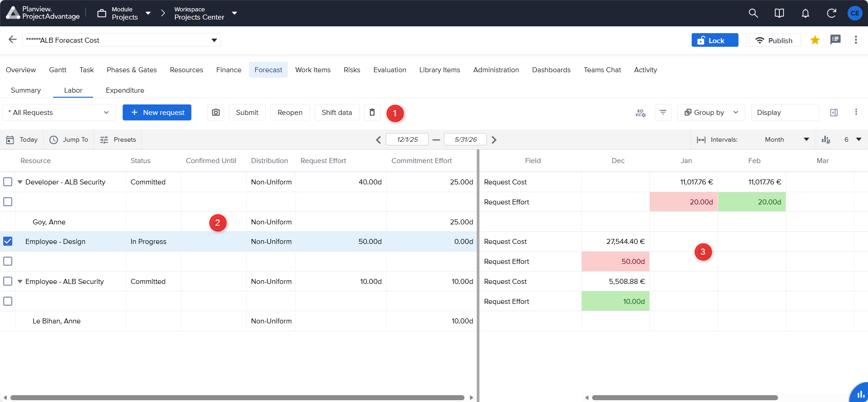The image size is (868, 402).
Task: Click the yellow favorite star icon
Action: pos(815,40)
